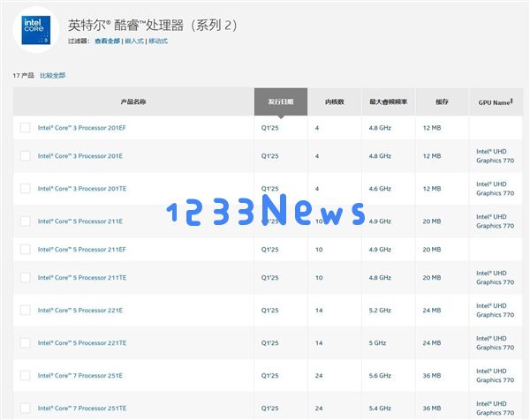Open Intel Core 5 Processor 211E link
The height and width of the screenshot is (420, 530).
click(80, 221)
